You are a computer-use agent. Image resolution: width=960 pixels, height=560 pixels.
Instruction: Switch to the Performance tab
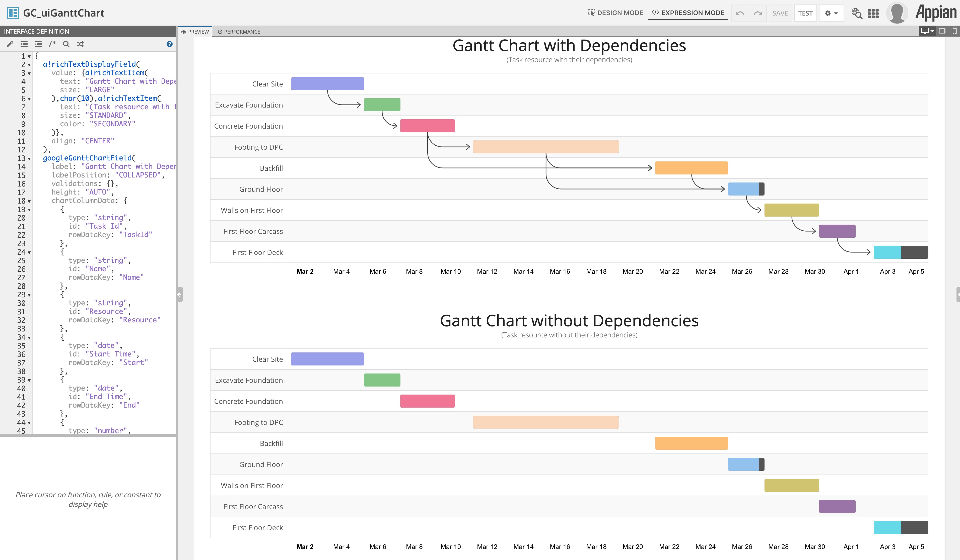point(239,32)
